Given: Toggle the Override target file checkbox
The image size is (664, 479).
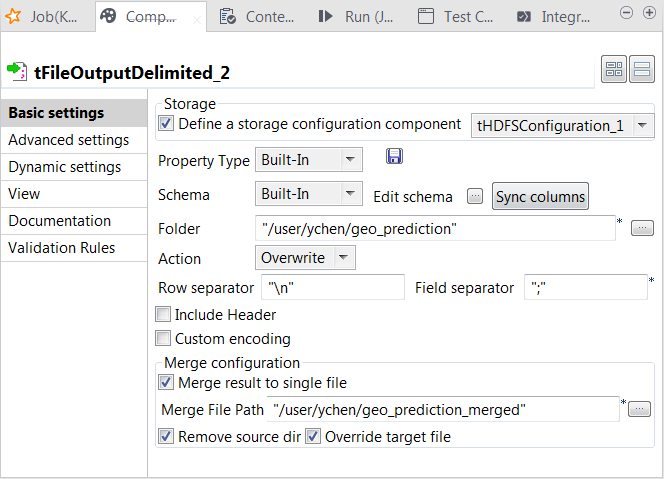Looking at the screenshot, I should [x=312, y=436].
